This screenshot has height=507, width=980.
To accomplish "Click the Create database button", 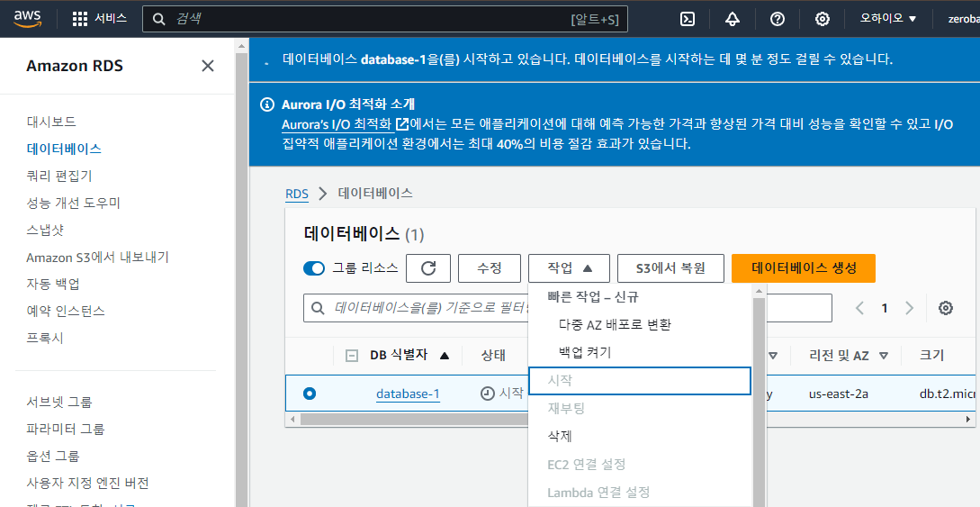I will [804, 268].
